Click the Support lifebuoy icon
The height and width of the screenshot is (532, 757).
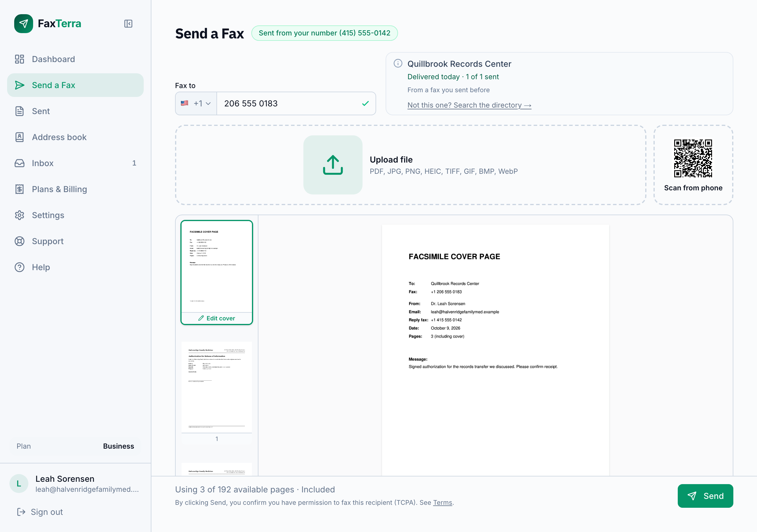pyautogui.click(x=20, y=241)
